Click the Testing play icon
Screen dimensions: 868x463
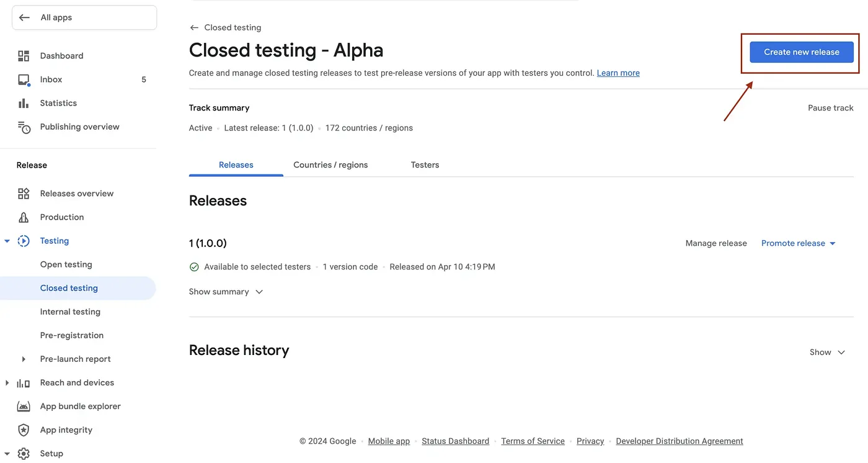[x=24, y=240]
